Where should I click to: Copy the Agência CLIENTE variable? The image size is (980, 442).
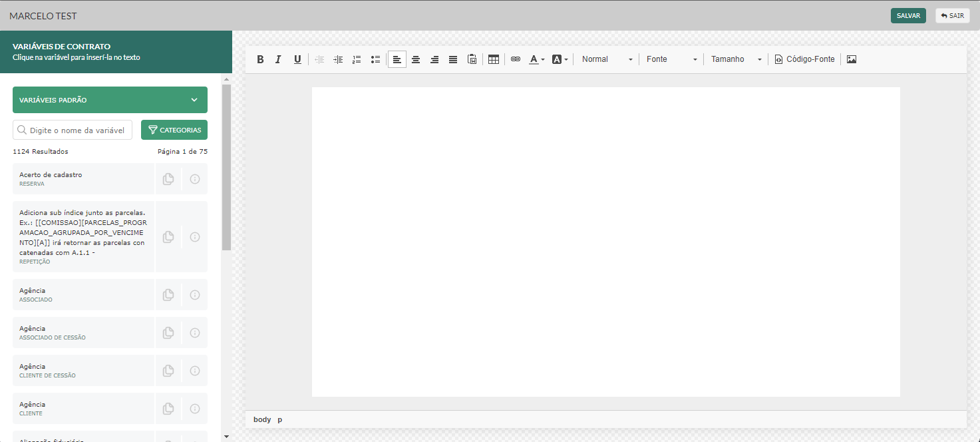click(x=168, y=408)
